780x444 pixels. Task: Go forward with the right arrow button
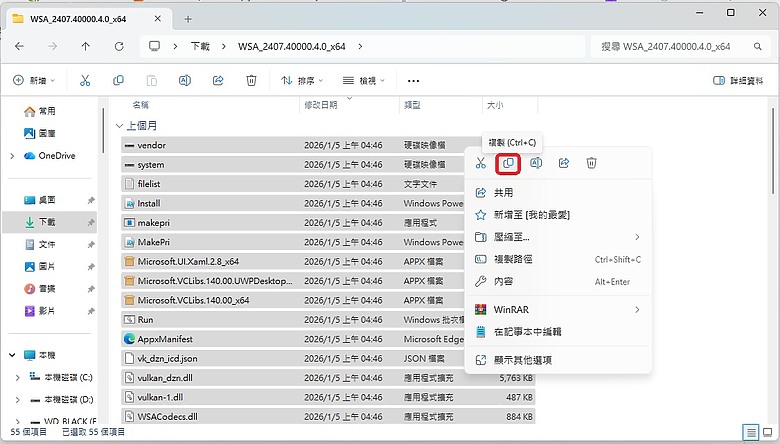(52, 46)
